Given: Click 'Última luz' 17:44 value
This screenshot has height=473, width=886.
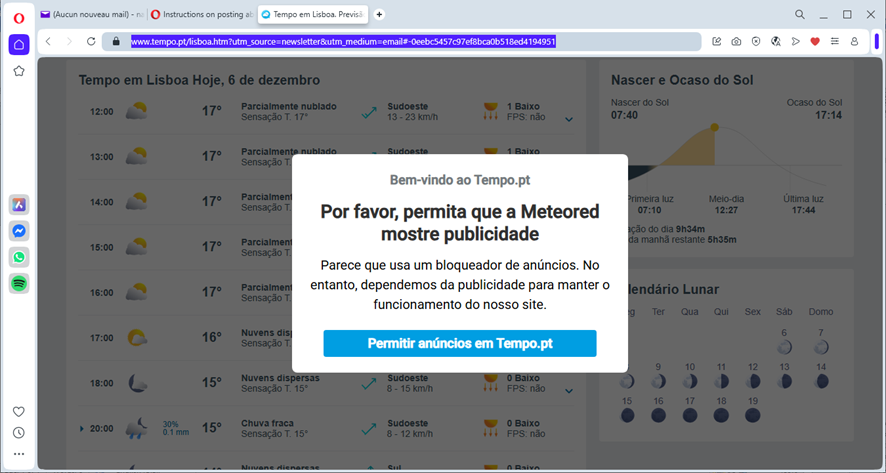Looking at the screenshot, I should tap(803, 210).
